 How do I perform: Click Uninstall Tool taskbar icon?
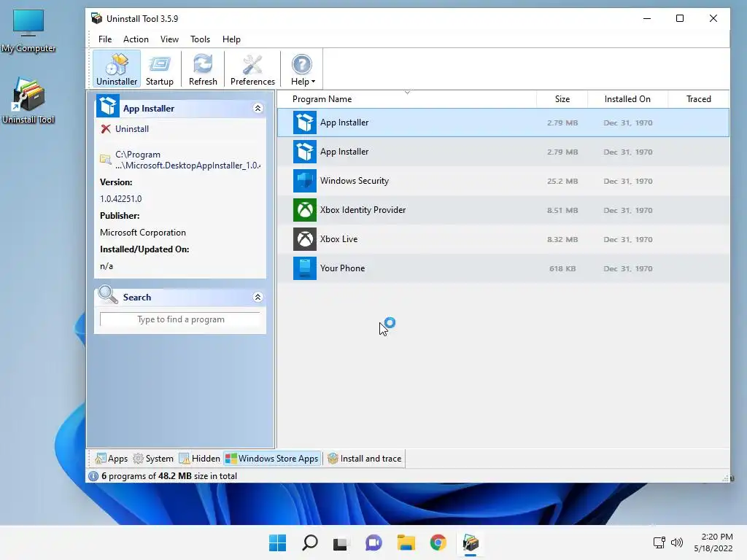471,542
